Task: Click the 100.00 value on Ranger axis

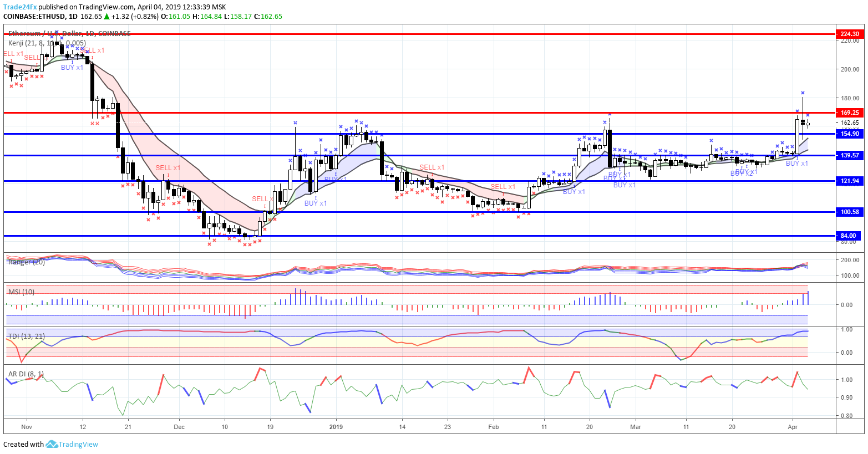Action: point(850,276)
